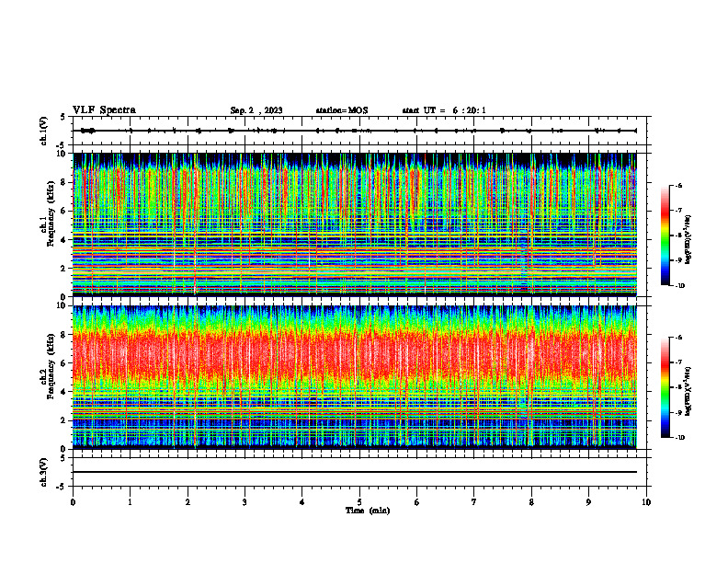Click the "10" minute tick on time axis
Screen dimensions: 728x563
(646, 502)
